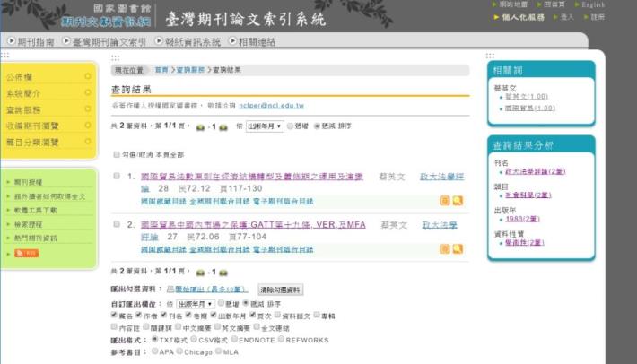Viewport: 637px width, 364px height.
Task: Click the orange full-record icon for result 1
Action: point(444,202)
